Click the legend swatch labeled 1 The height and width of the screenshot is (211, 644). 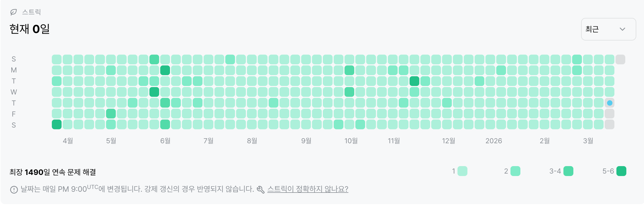click(462, 171)
